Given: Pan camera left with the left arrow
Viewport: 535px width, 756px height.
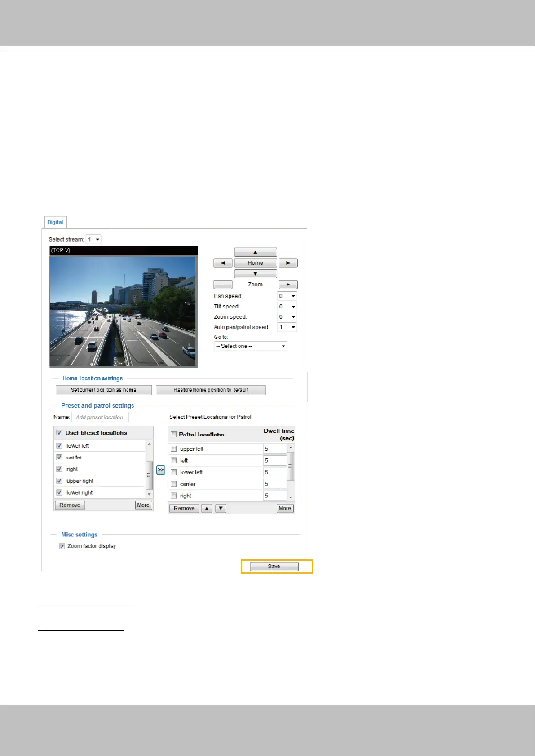Looking at the screenshot, I should (x=223, y=263).
